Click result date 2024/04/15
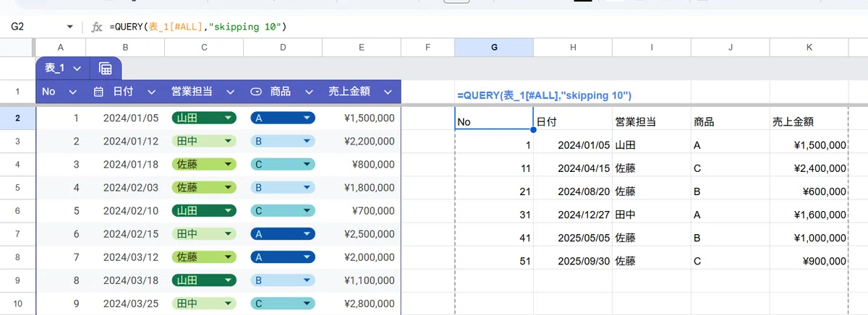 pyautogui.click(x=584, y=169)
